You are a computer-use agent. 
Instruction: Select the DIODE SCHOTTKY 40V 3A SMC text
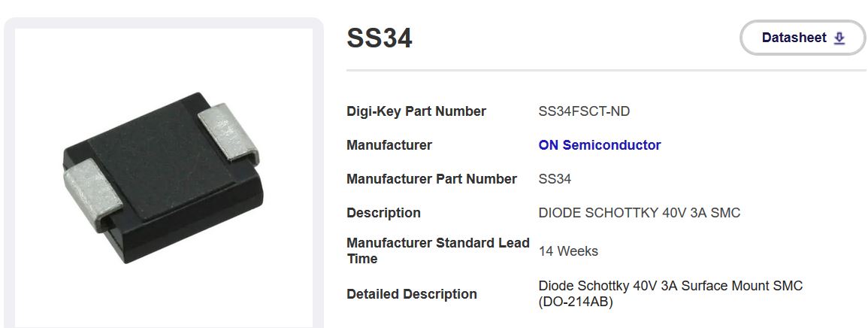(x=639, y=213)
